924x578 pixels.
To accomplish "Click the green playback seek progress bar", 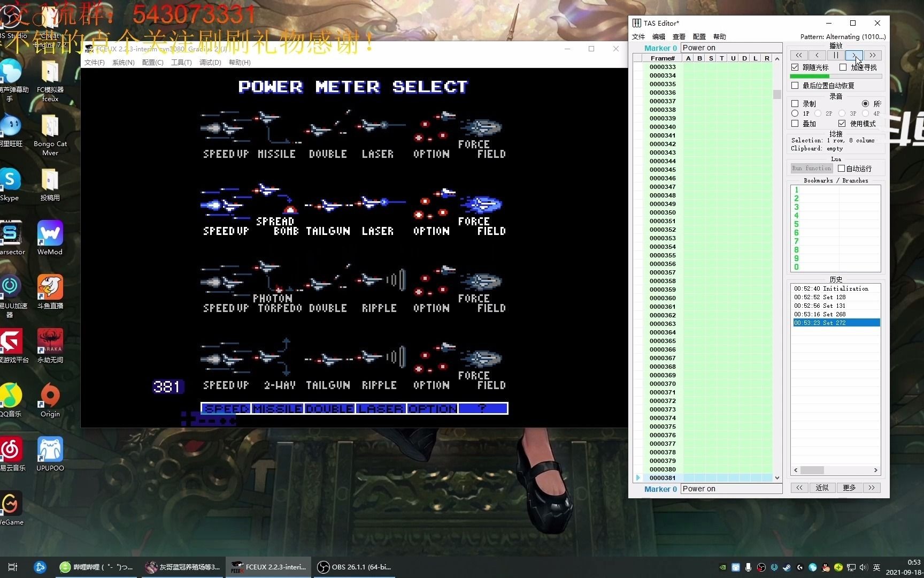I will tap(836, 77).
